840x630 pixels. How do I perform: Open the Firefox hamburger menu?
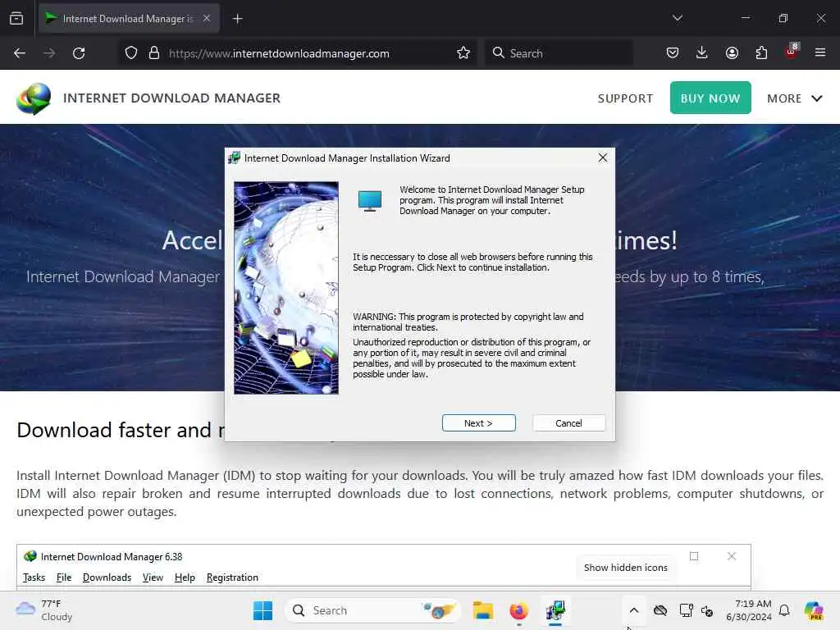pos(820,53)
